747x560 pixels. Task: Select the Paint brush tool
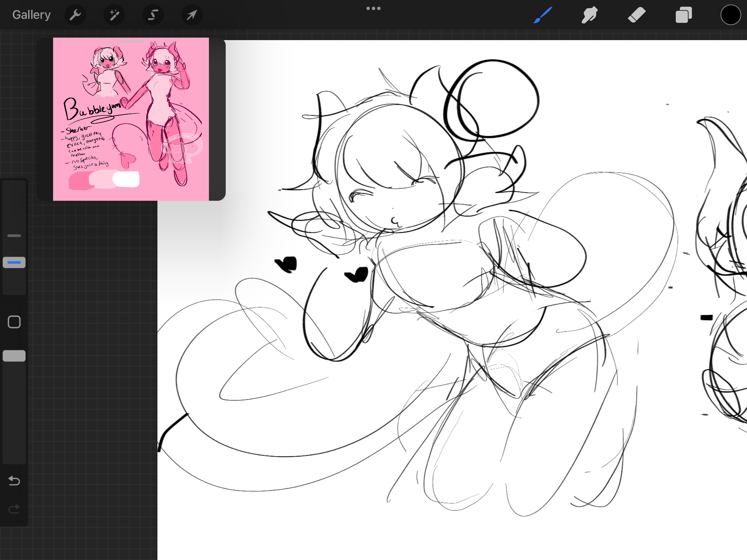tap(543, 15)
